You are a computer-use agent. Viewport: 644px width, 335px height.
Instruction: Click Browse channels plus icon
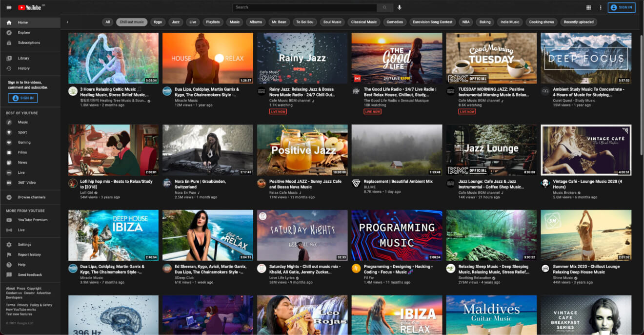click(x=9, y=197)
